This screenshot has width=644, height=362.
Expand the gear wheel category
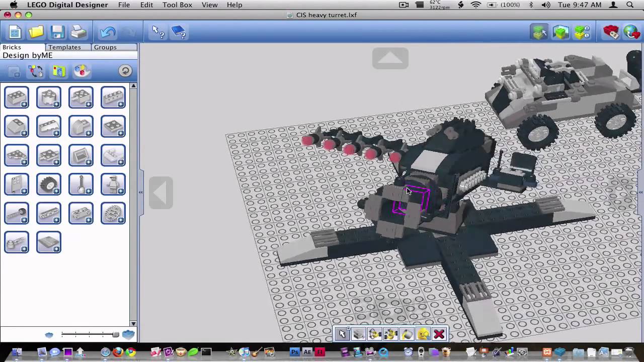[x=113, y=213]
